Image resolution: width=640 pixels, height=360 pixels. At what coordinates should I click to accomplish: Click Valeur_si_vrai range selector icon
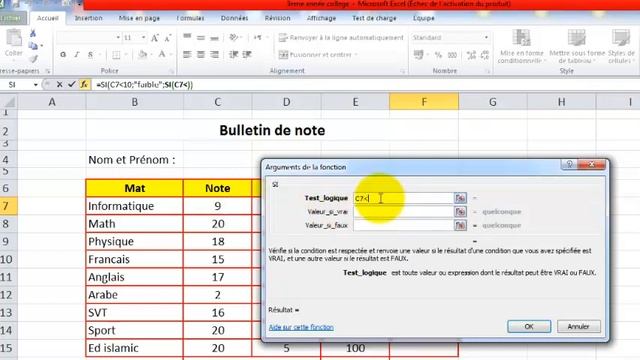(460, 211)
